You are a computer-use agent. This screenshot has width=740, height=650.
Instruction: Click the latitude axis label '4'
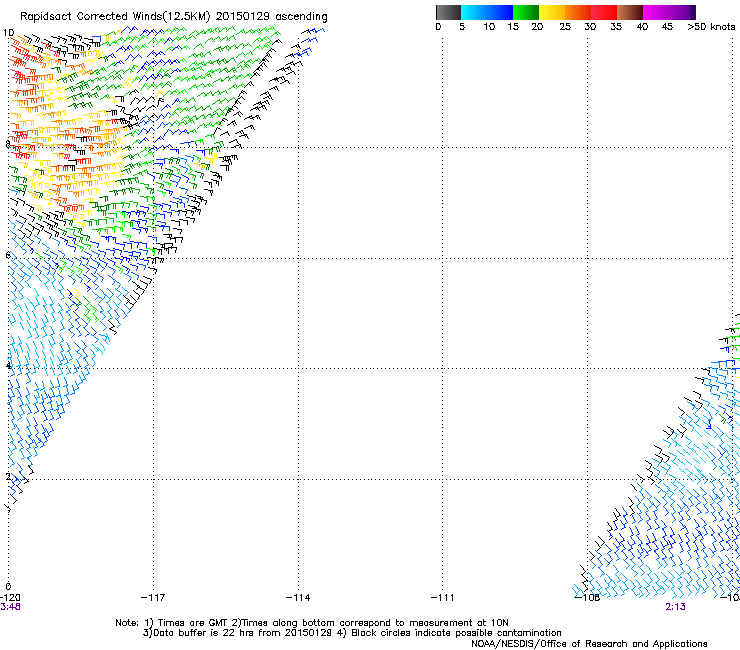pyautogui.click(x=8, y=366)
